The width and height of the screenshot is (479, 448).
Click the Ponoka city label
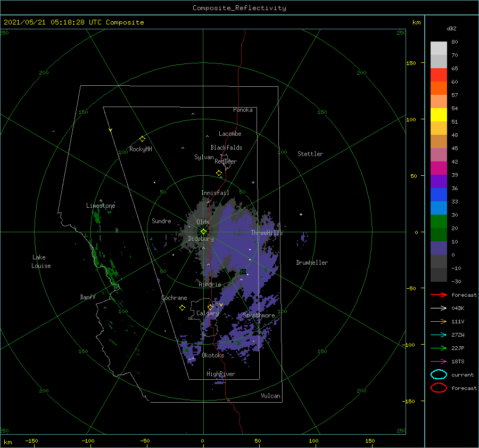coord(243,110)
